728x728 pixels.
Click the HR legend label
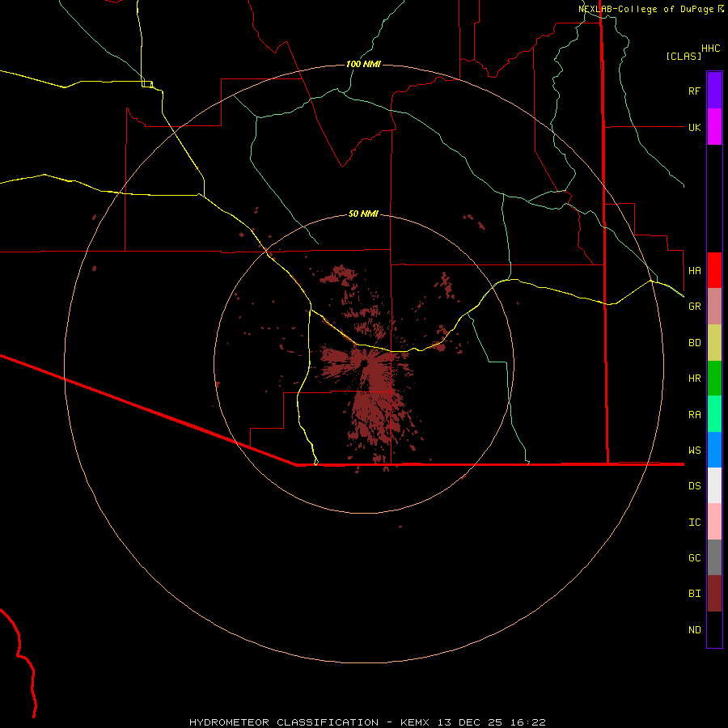(x=694, y=379)
